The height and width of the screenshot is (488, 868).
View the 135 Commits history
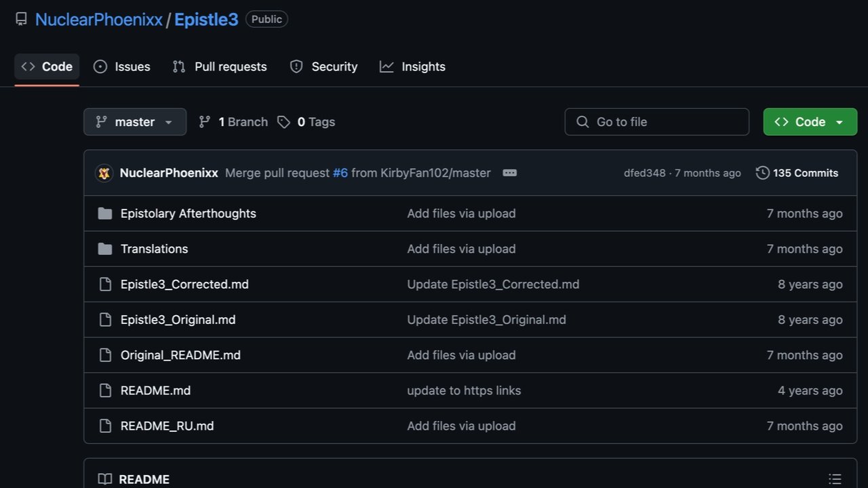coord(797,173)
